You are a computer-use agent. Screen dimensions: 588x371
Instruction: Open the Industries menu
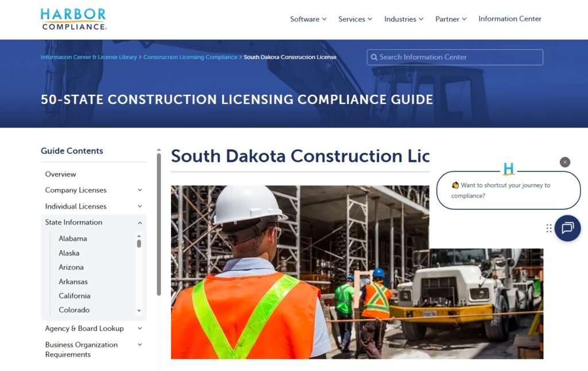point(403,18)
